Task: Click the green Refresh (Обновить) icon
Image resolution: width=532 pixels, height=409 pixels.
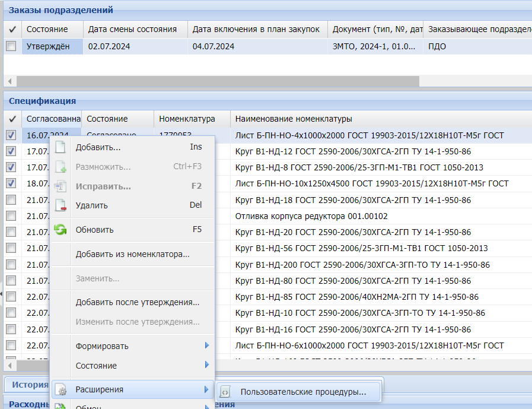Action: click(60, 230)
